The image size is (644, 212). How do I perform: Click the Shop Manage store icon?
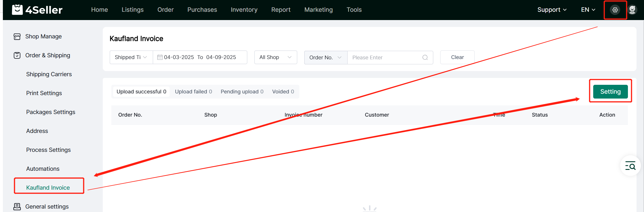[x=17, y=37]
